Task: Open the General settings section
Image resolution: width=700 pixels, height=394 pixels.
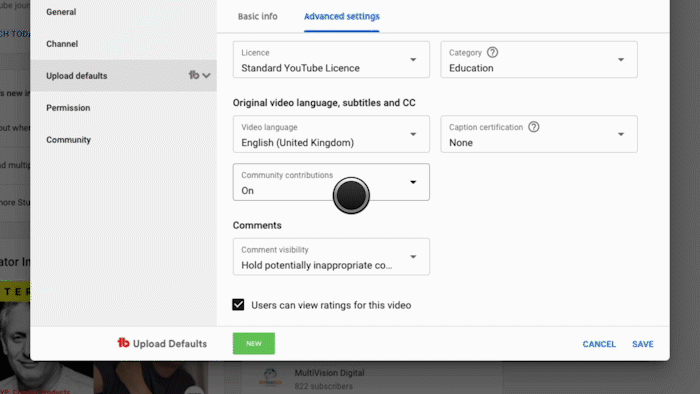Action: tap(61, 12)
